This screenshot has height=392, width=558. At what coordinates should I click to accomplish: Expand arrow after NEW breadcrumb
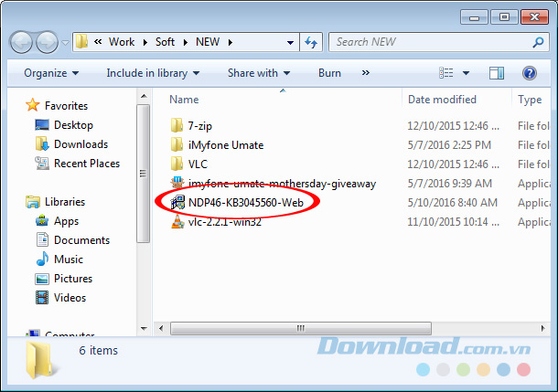tap(231, 42)
